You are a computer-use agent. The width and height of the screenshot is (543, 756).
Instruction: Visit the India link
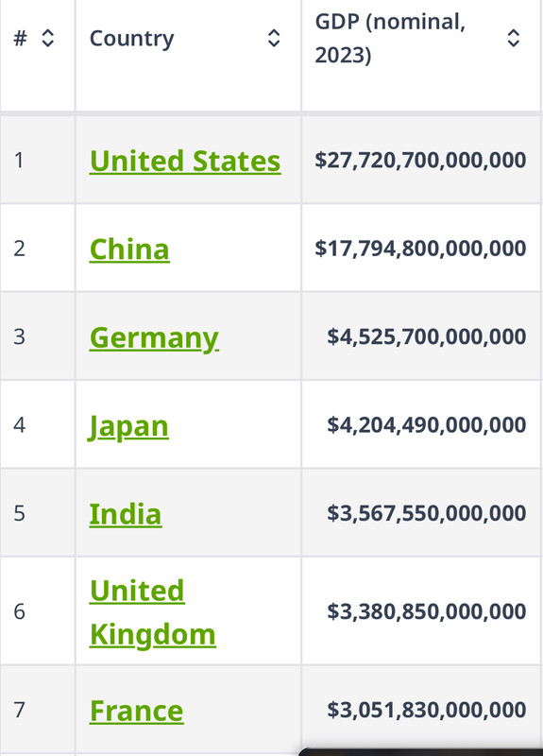[x=126, y=514]
